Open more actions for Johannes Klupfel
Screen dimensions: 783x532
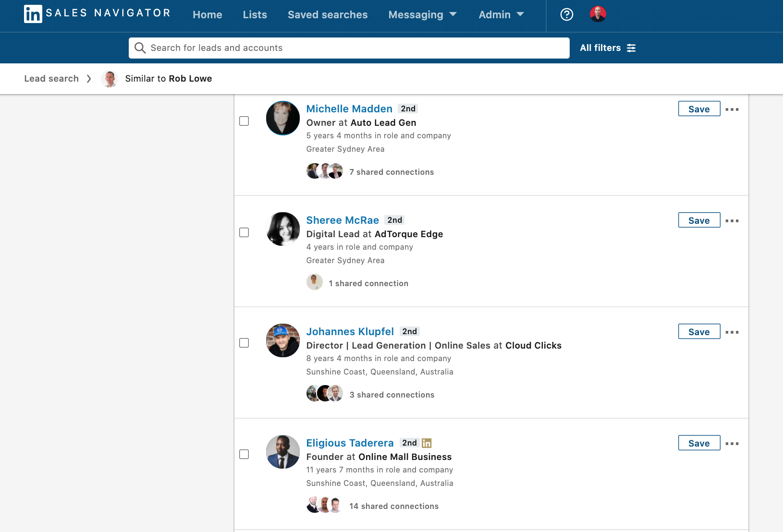click(x=732, y=332)
